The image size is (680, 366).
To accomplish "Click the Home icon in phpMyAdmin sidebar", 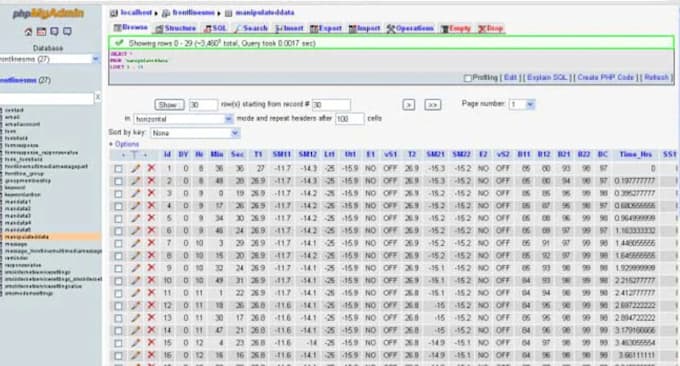I will [28, 32].
